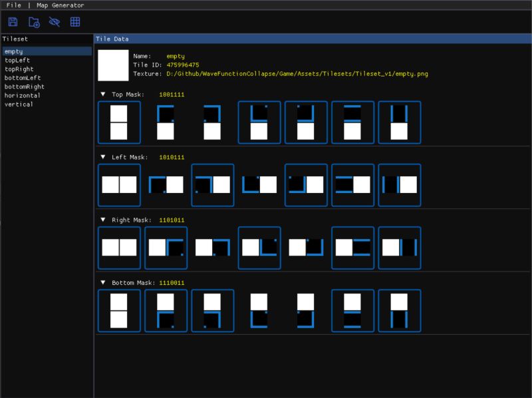
Task: Open the File menu
Action: click(13, 5)
